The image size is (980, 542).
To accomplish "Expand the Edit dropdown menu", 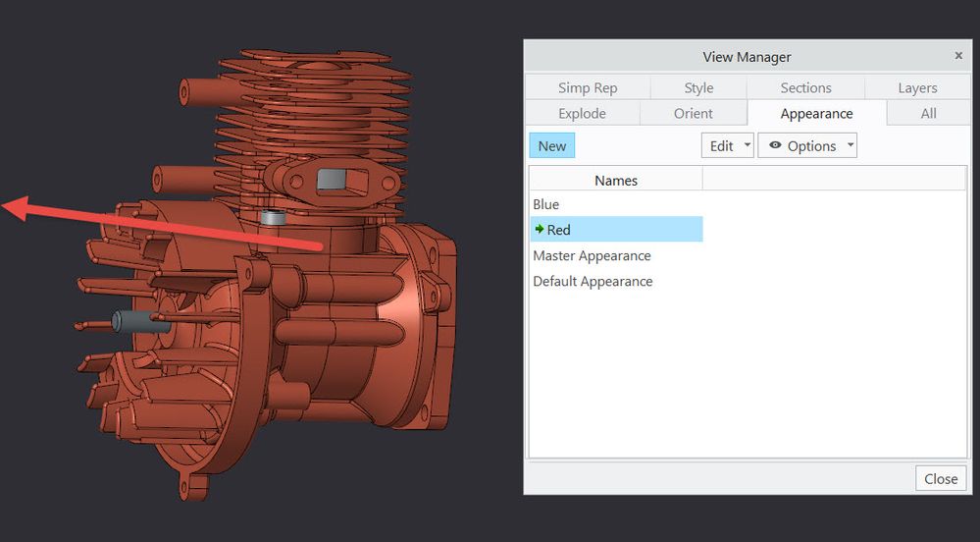I will pyautogui.click(x=727, y=145).
